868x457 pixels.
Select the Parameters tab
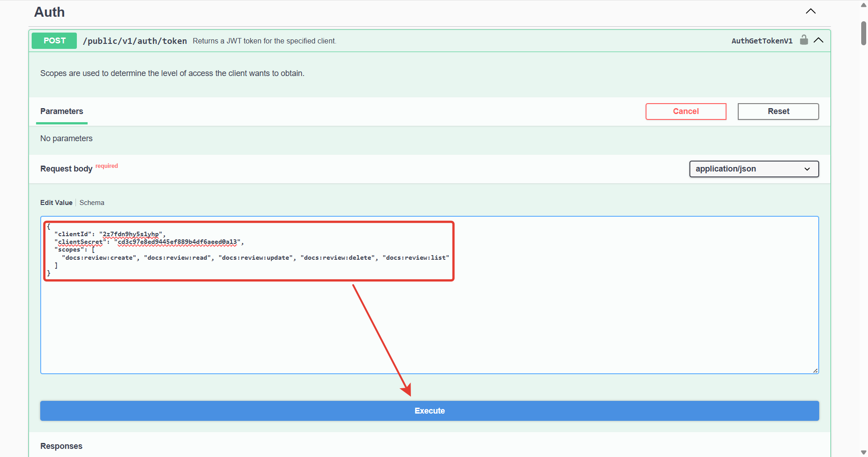click(x=61, y=112)
